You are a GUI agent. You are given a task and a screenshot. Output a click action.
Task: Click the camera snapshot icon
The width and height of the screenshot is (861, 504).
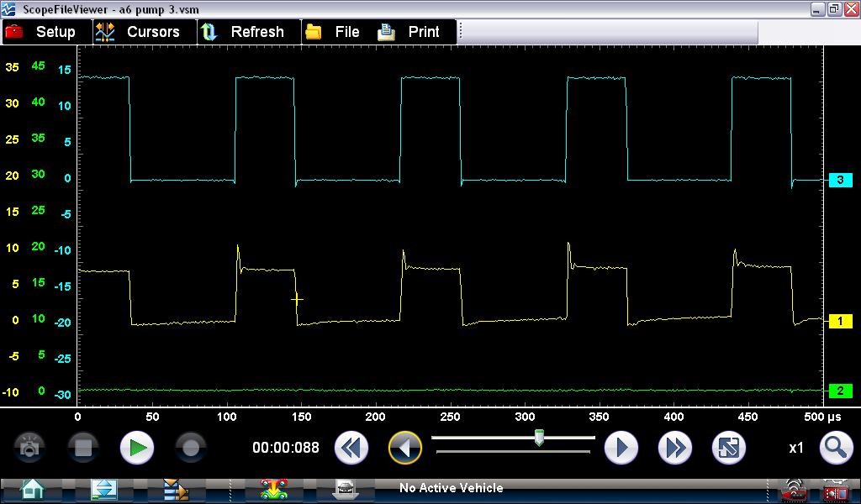29,448
